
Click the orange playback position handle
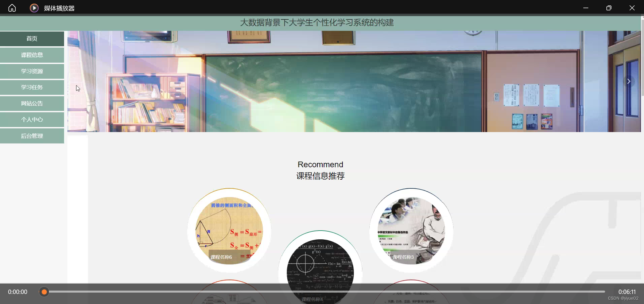(x=44, y=292)
